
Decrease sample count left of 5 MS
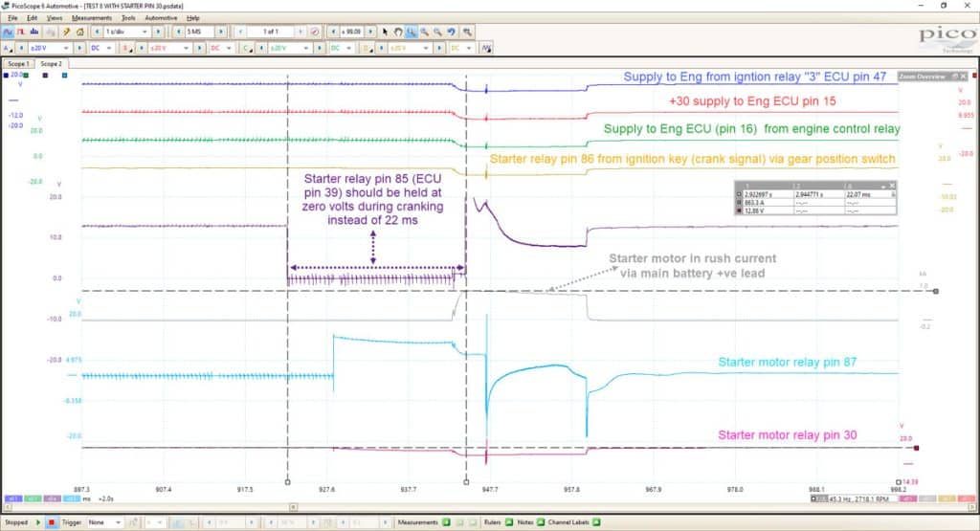pos(178,32)
